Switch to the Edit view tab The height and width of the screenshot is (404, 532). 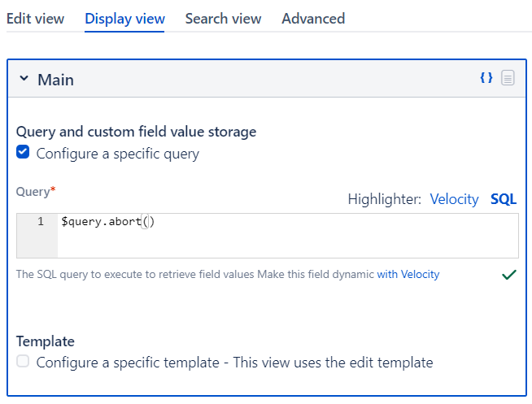[36, 19]
